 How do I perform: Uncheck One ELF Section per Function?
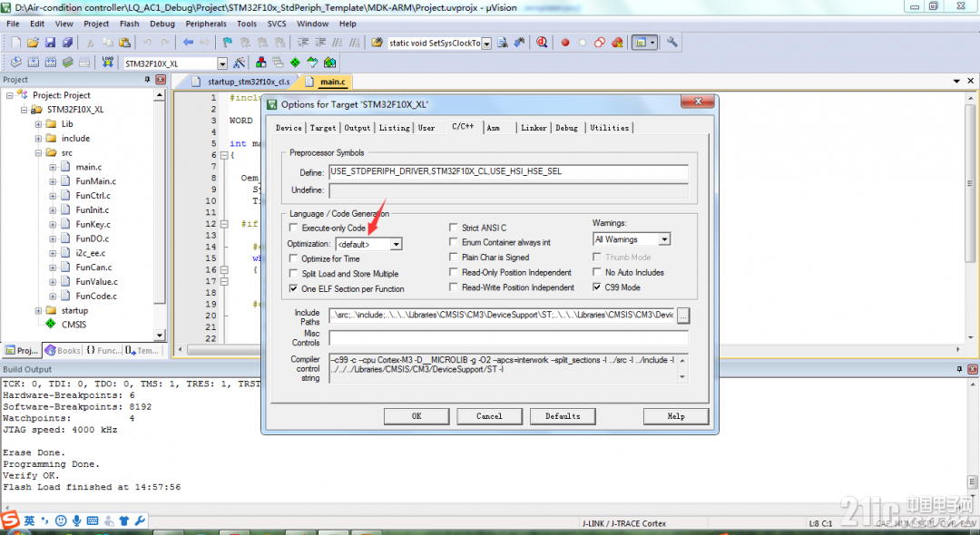pos(293,288)
